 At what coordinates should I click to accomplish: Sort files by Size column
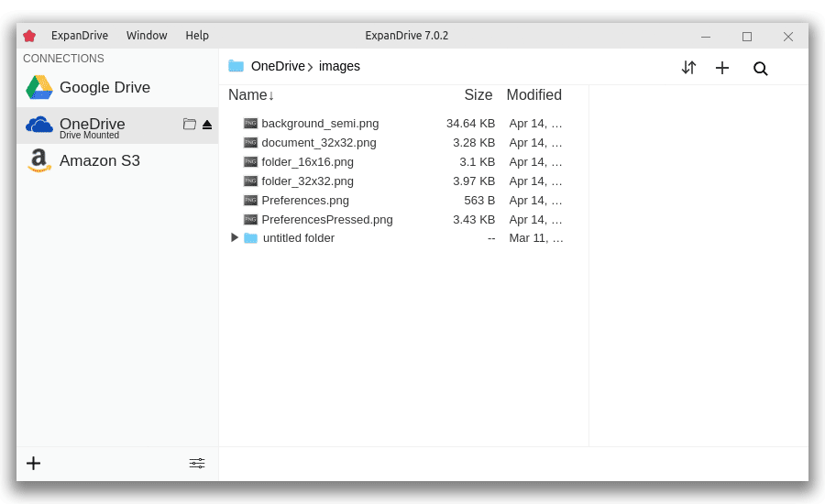click(478, 95)
